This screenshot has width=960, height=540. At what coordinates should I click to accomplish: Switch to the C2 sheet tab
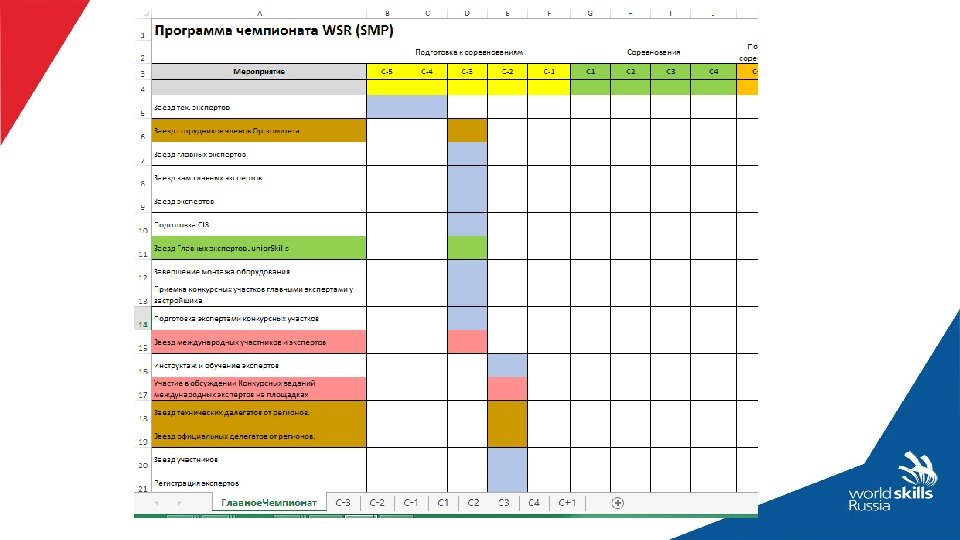click(473, 503)
